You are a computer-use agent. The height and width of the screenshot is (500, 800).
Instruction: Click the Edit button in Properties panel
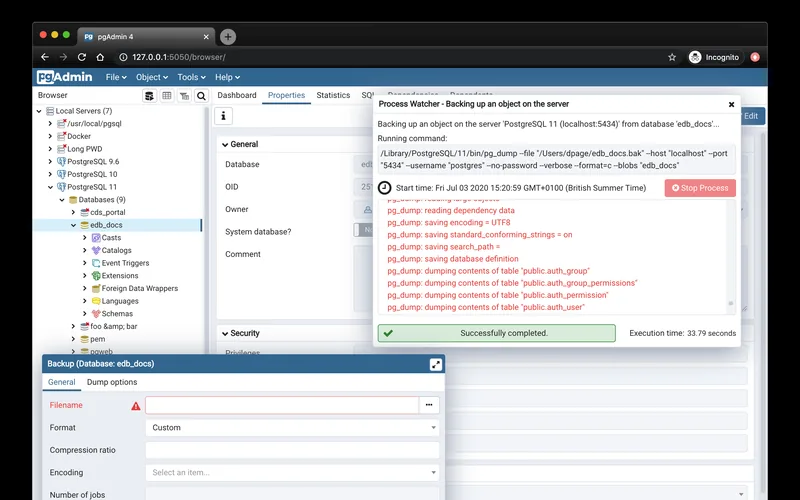click(751, 116)
